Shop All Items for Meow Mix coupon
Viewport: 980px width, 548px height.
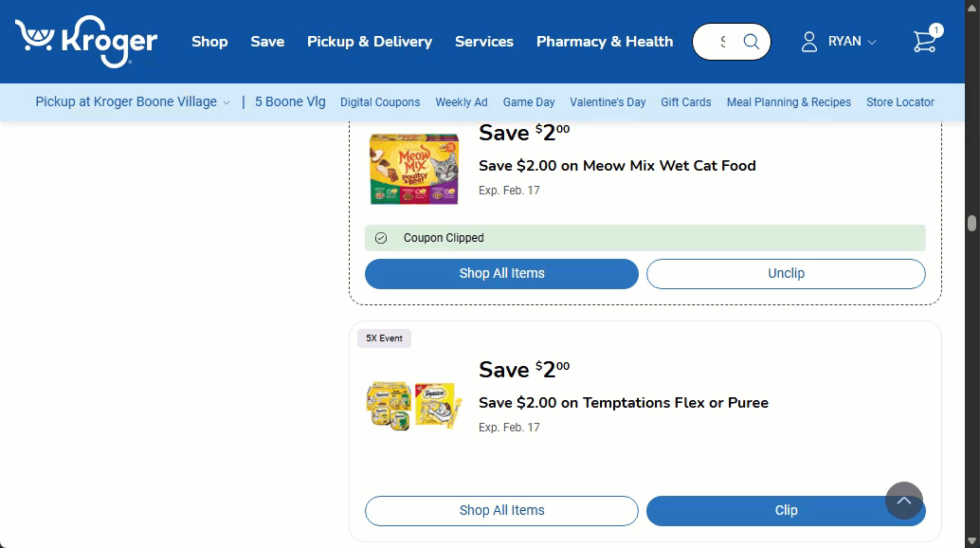[501, 273]
